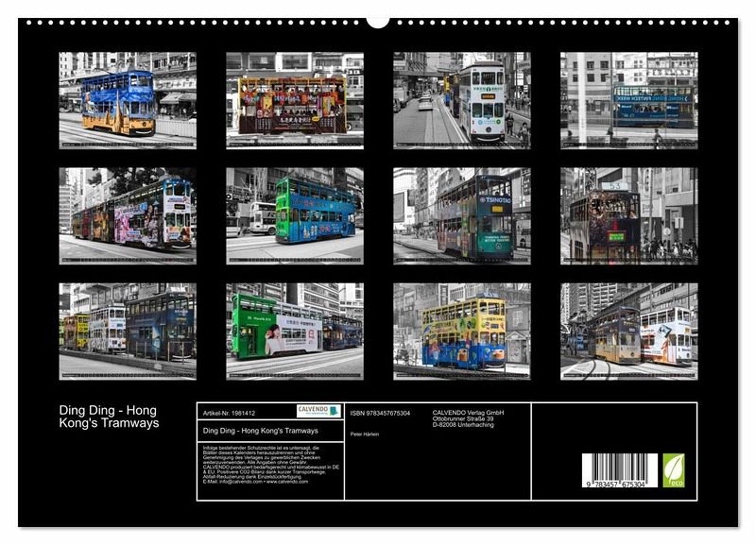Viewport: 756px width, 545px height.
Task: Open the yellow and blue tram thumbnail
Action: (x=462, y=332)
